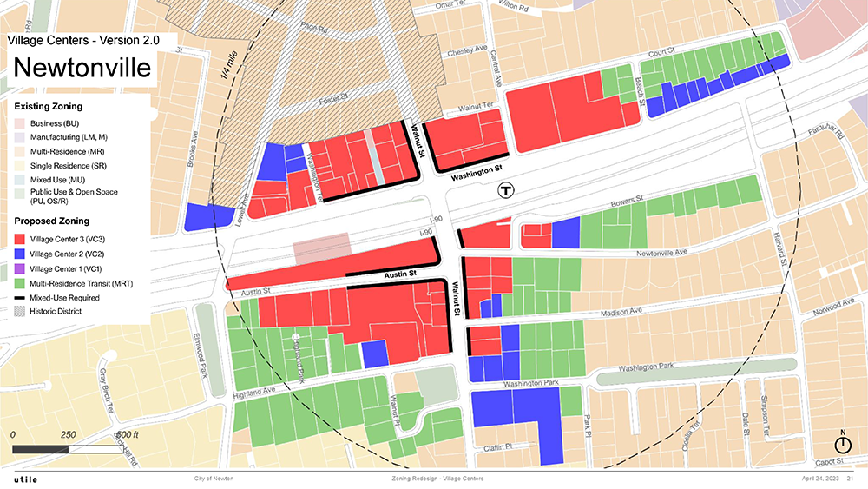Click the City of Newton footer text

[x=213, y=479]
